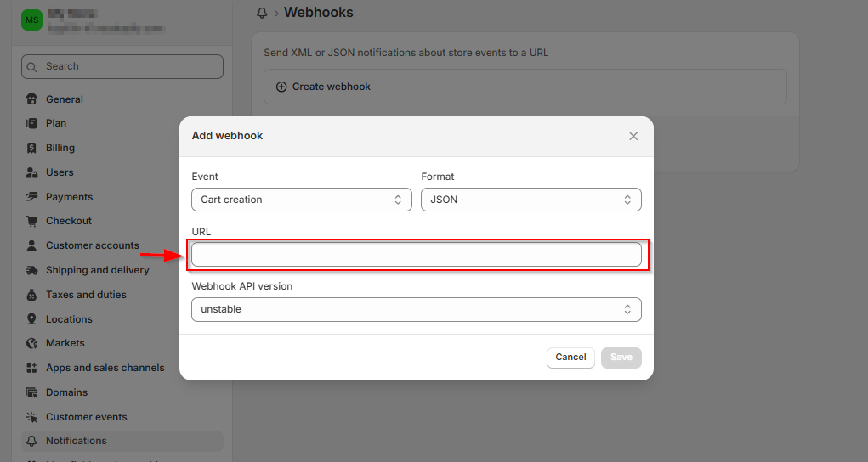
Task: Go to Customer accounts settings
Action: coord(92,245)
